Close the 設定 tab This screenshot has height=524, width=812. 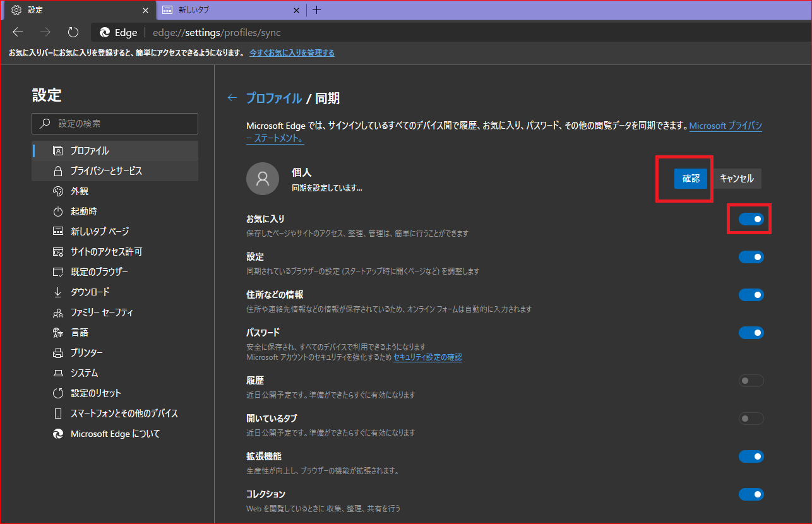(146, 10)
